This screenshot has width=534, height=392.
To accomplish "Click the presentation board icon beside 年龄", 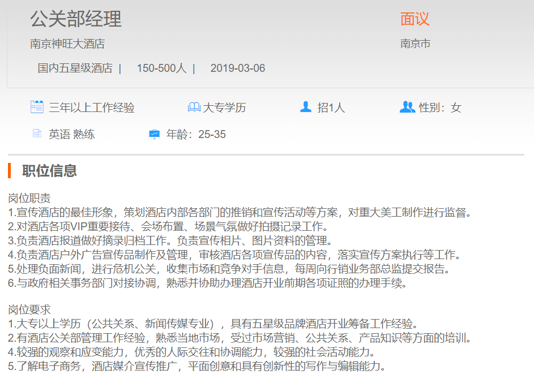I will tap(154, 134).
